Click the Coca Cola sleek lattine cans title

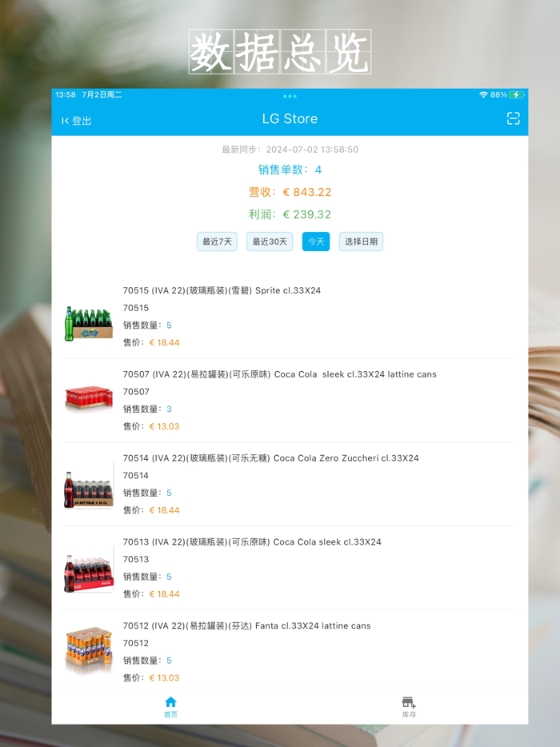pos(280,374)
